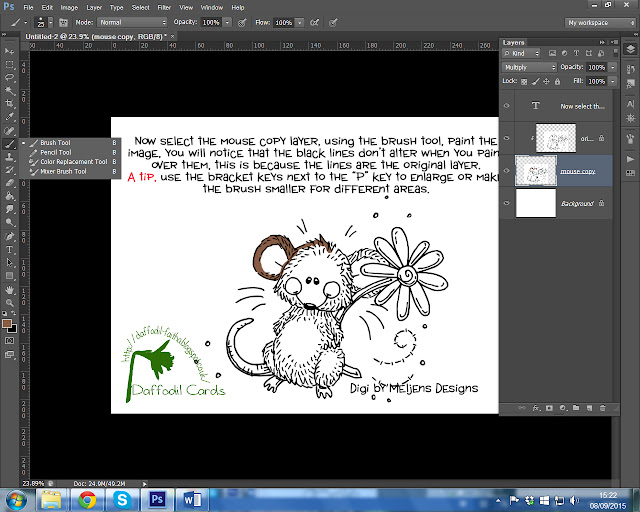Image resolution: width=640 pixels, height=512 pixels.
Task: Select the Magic Wand tool
Action: coord(9,91)
